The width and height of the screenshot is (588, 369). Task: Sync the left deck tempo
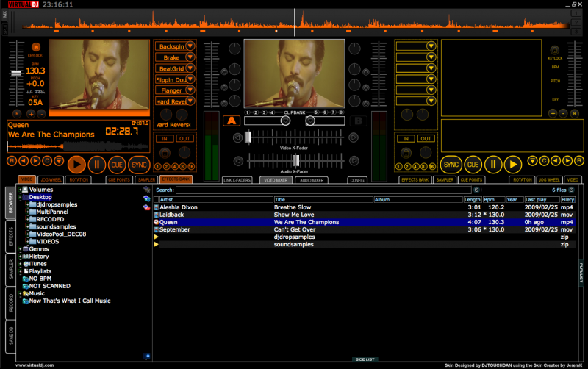tap(139, 165)
